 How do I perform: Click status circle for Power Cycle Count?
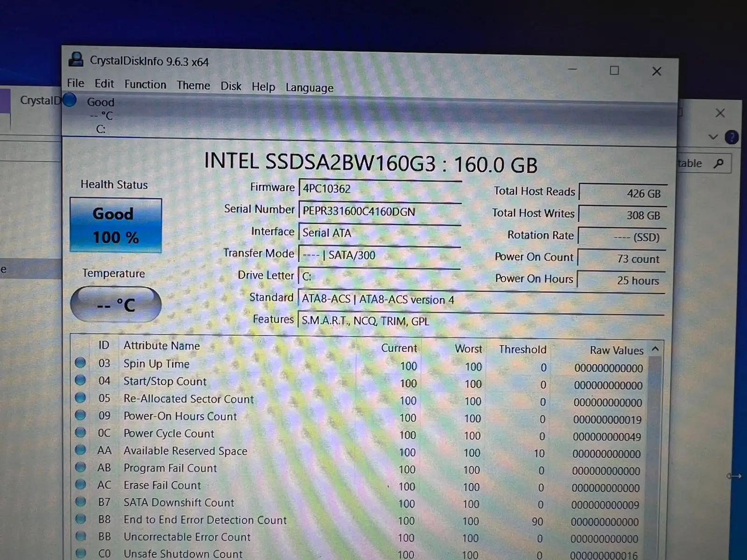click(x=80, y=432)
